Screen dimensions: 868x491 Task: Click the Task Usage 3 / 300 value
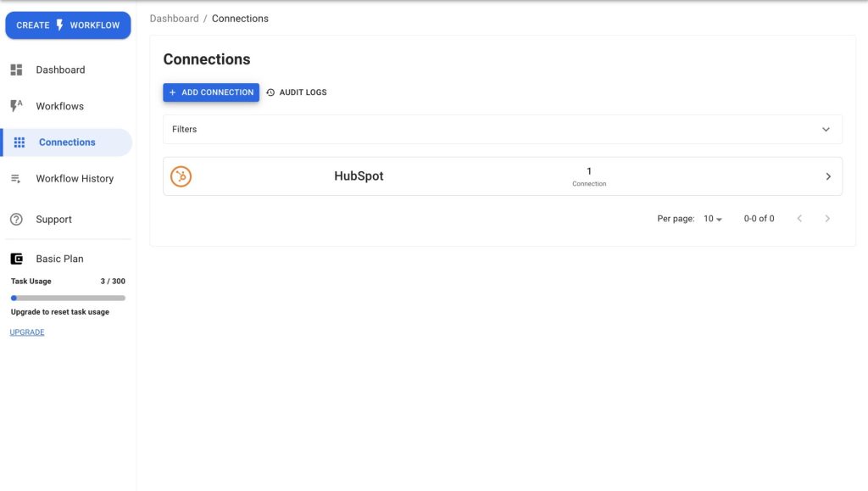(113, 282)
